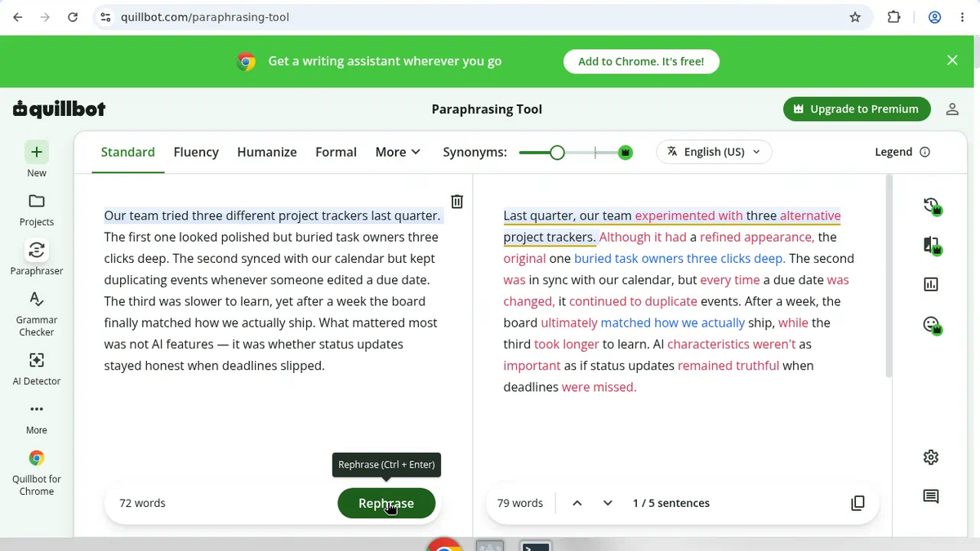Screen dimensions: 980x551
Task: Open premium Compare Modes icon
Action: 931,246
